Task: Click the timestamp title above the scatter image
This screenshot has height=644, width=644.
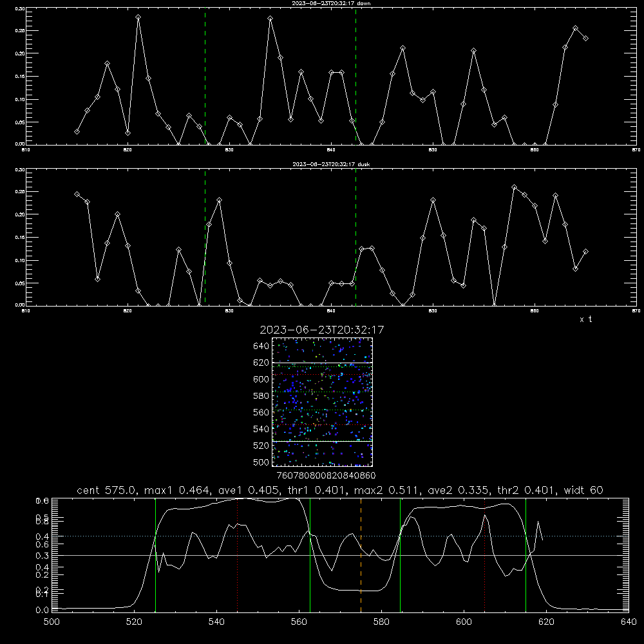Action: pyautogui.click(x=322, y=330)
